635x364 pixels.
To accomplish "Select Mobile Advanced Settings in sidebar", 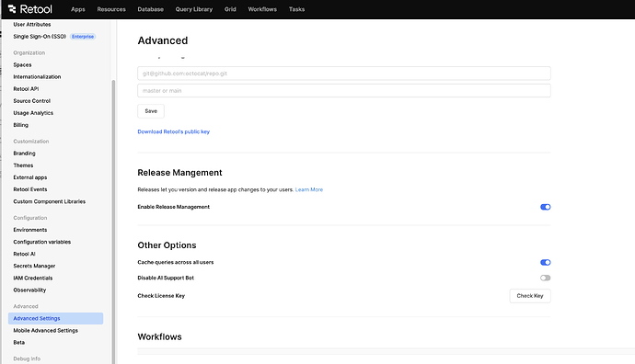I will [45, 330].
